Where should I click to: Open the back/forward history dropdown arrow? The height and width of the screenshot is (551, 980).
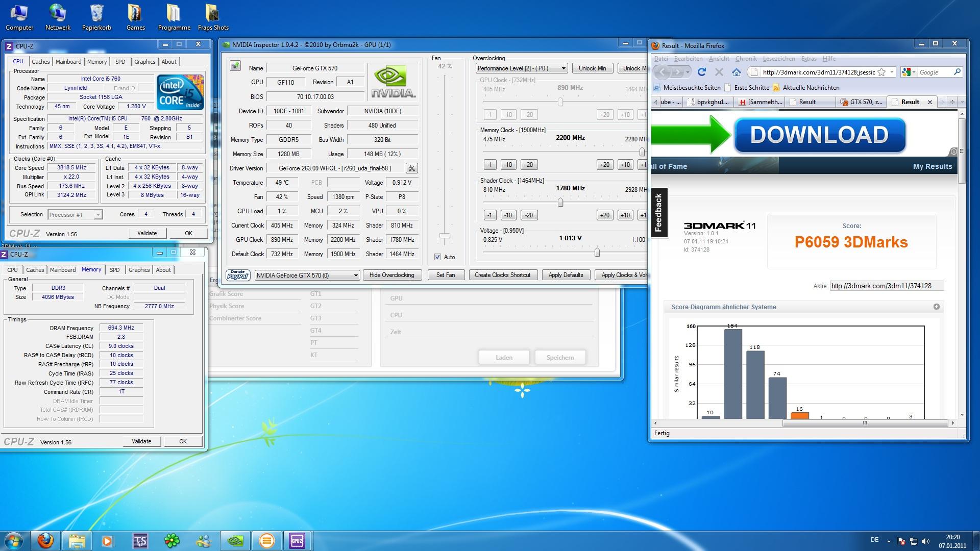pyautogui.click(x=689, y=72)
